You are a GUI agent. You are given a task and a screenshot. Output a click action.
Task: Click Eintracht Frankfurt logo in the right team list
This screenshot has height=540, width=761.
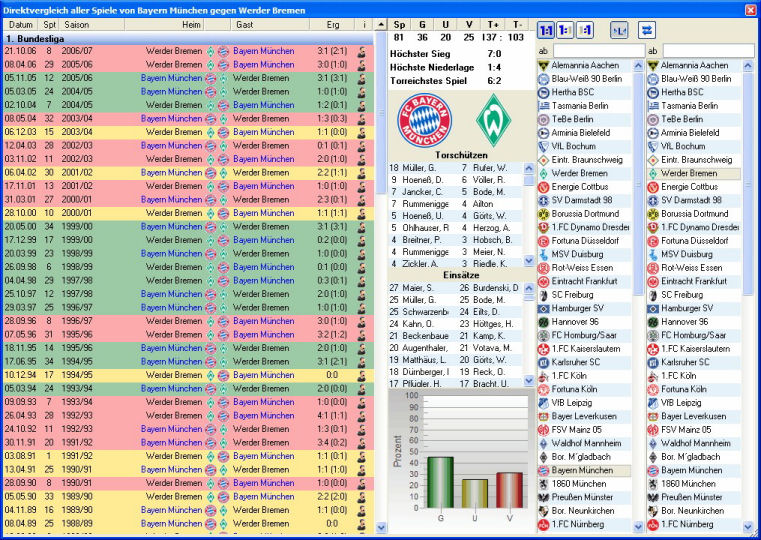pyautogui.click(x=653, y=281)
